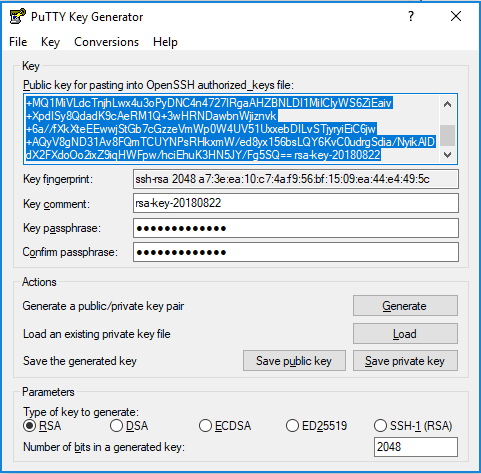Click the Generate button
The image size is (481, 474).
pyautogui.click(x=405, y=306)
